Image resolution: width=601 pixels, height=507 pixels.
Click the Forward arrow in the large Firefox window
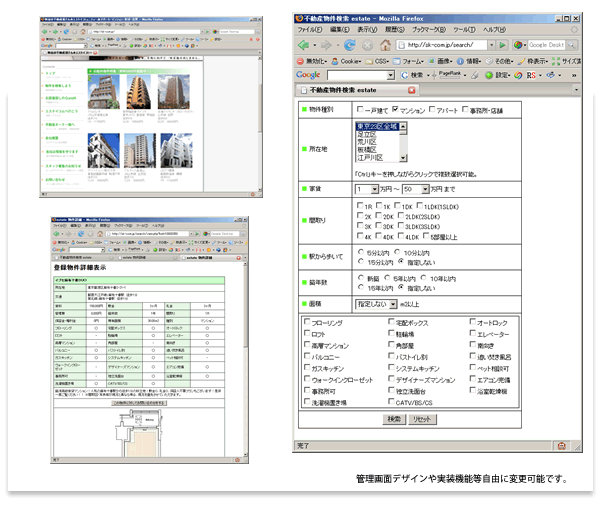(326, 45)
